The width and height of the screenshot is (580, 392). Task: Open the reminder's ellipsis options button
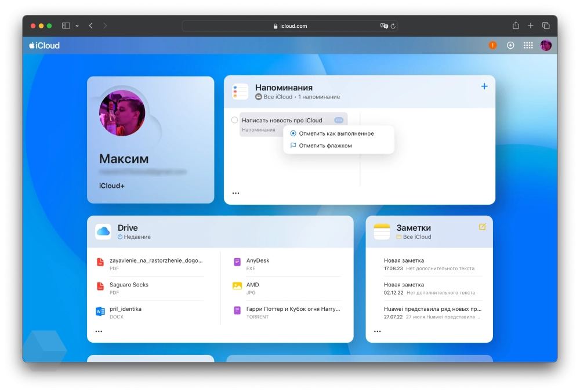339,120
